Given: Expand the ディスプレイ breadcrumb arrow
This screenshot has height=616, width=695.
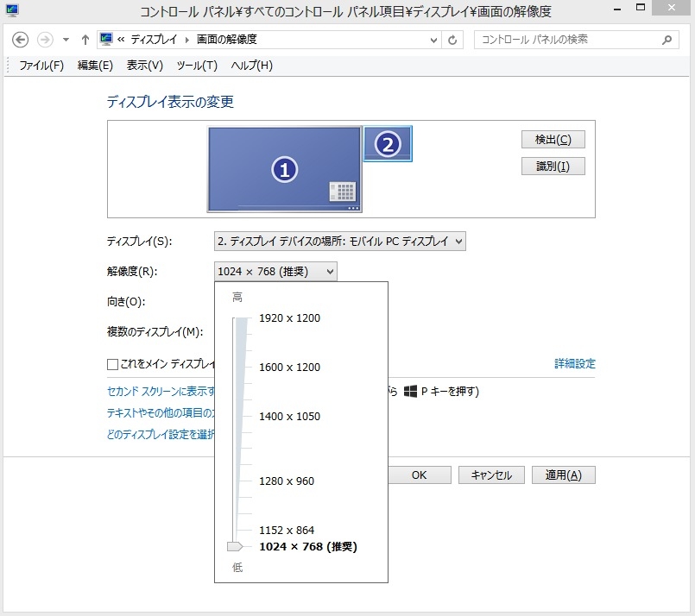Looking at the screenshot, I should (x=187, y=41).
